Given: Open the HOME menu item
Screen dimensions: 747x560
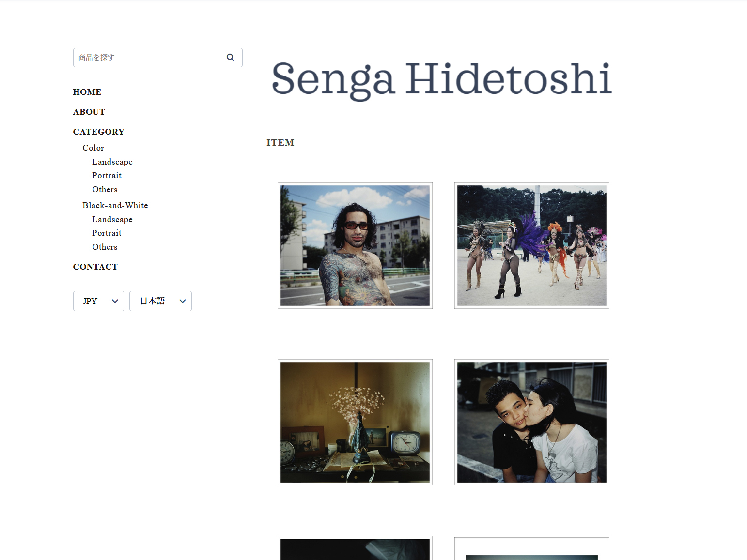Looking at the screenshot, I should click(x=87, y=92).
